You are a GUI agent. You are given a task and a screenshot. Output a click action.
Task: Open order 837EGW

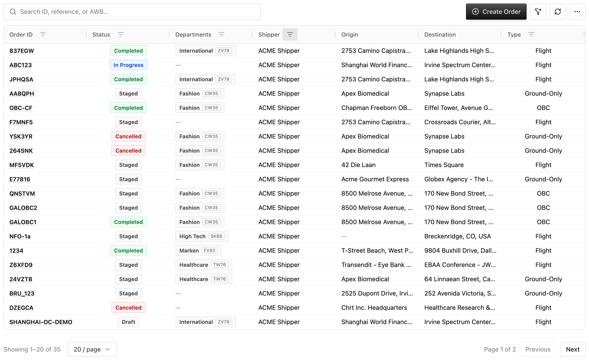pyautogui.click(x=22, y=51)
